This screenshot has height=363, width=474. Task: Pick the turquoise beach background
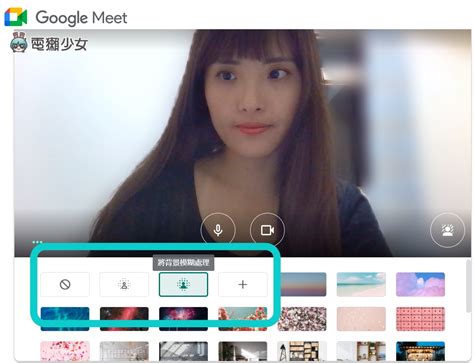[x=361, y=284]
